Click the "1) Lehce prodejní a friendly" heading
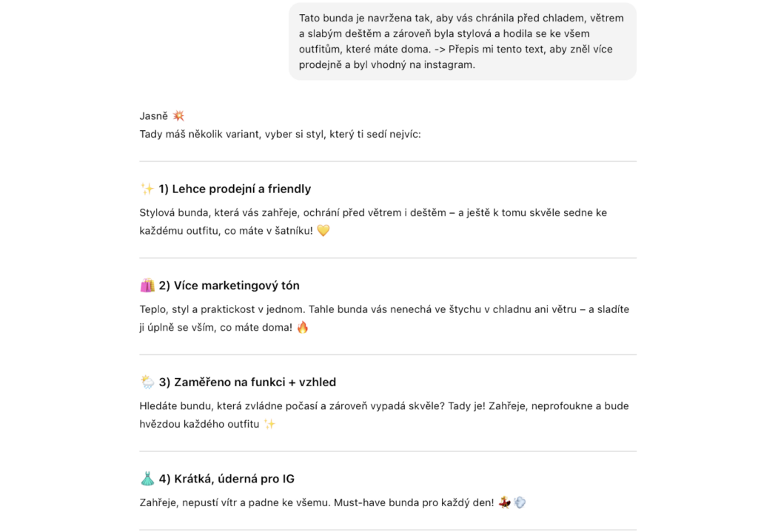The width and height of the screenshot is (758, 532). [x=235, y=189]
